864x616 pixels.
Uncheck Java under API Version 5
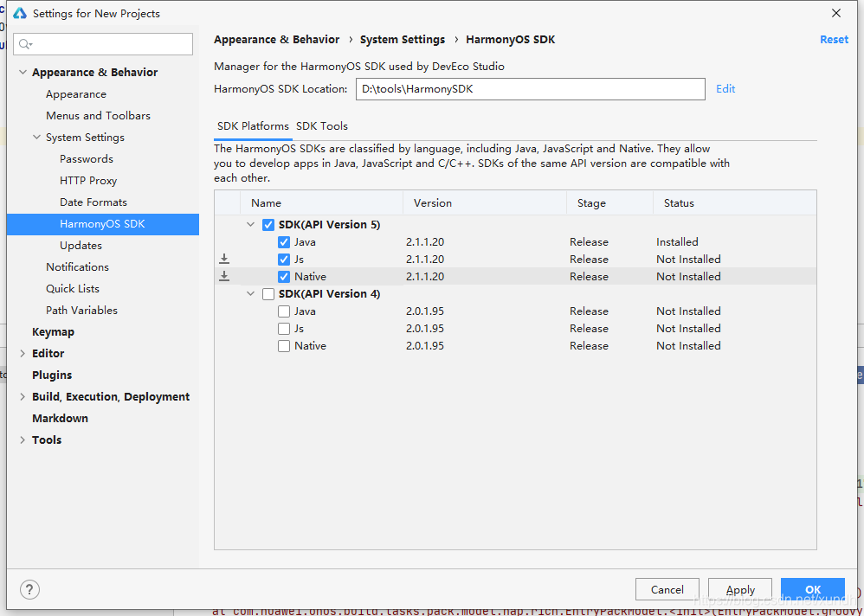tap(284, 242)
